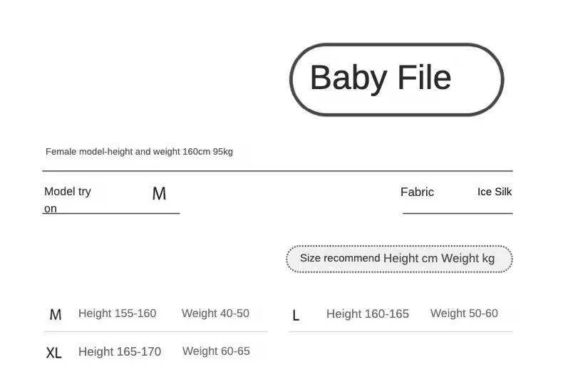Select the female model height and weight text
The height and width of the screenshot is (392, 563).
pos(139,151)
